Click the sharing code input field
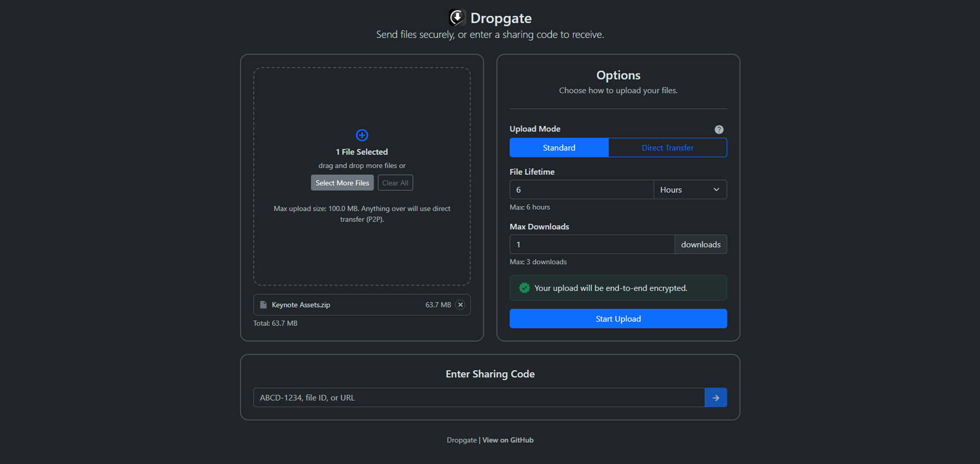The width and height of the screenshot is (980, 464). pos(478,397)
